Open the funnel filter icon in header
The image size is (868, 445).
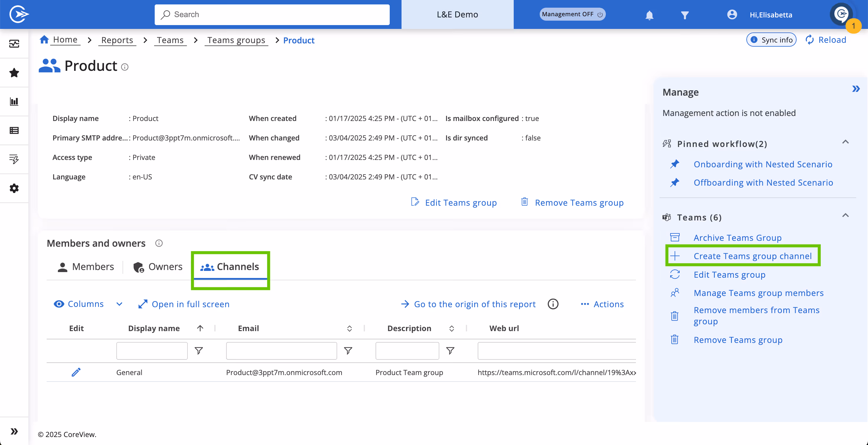684,15
